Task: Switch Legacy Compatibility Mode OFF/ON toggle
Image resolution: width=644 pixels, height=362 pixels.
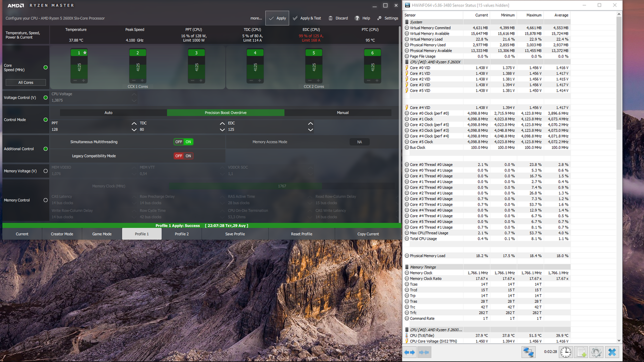Action: 184,156
